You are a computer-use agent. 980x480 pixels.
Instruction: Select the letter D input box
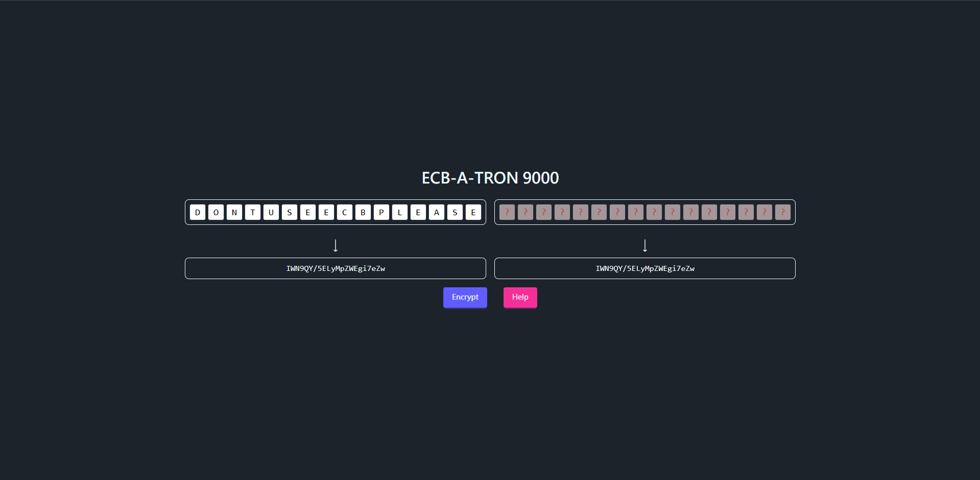click(x=198, y=212)
